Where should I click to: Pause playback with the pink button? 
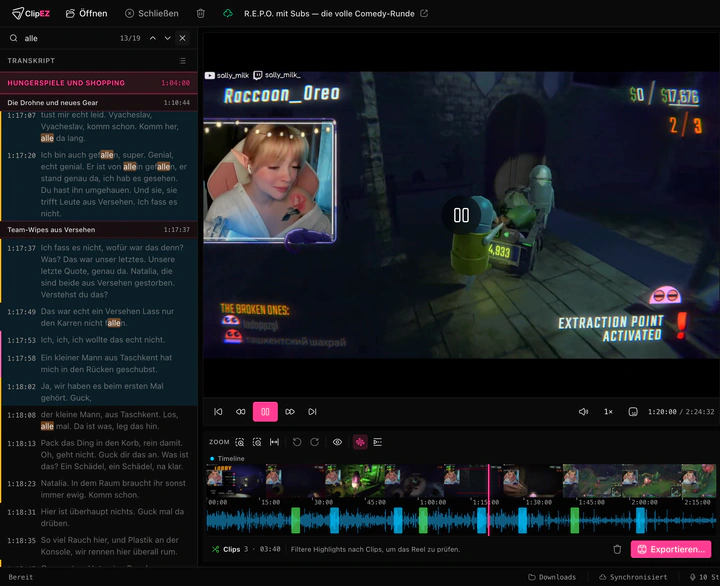265,411
